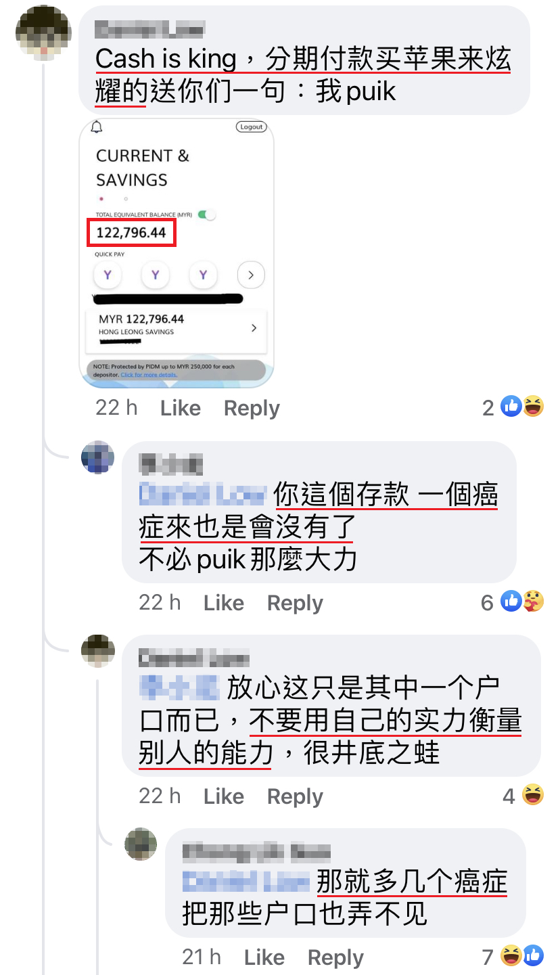The height and width of the screenshot is (975, 560).
Task: Expand more Quick Pay options arrow
Action: coord(251,275)
